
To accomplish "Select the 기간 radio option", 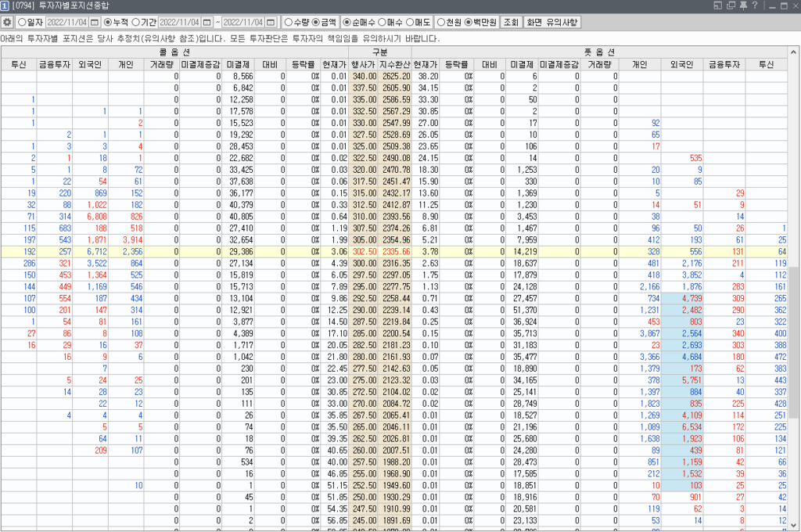I will point(136,22).
